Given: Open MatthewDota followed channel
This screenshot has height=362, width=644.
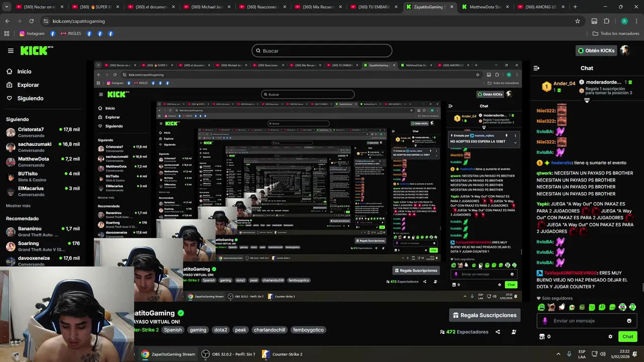Looking at the screenshot, I should [43, 162].
